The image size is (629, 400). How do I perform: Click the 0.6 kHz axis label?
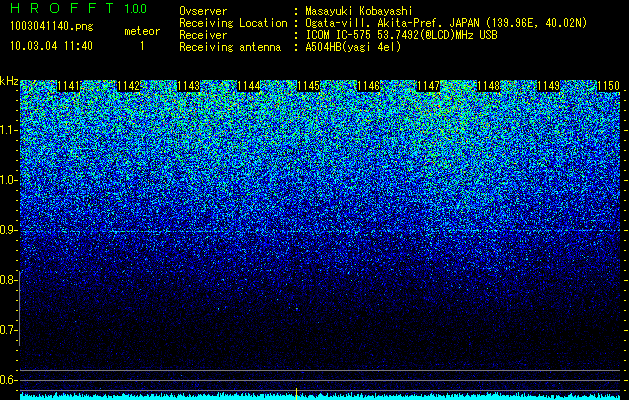click(9, 380)
